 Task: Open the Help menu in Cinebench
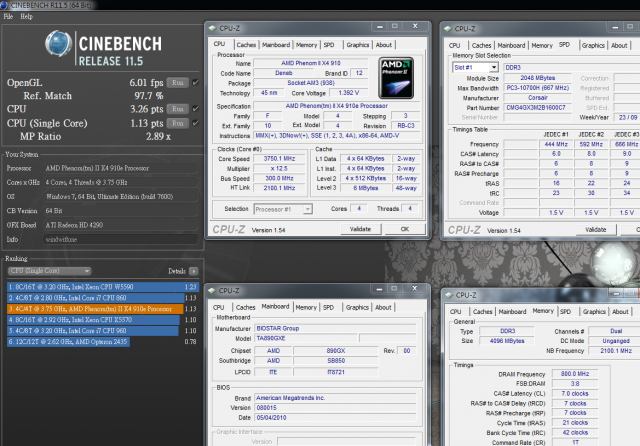coord(27,16)
